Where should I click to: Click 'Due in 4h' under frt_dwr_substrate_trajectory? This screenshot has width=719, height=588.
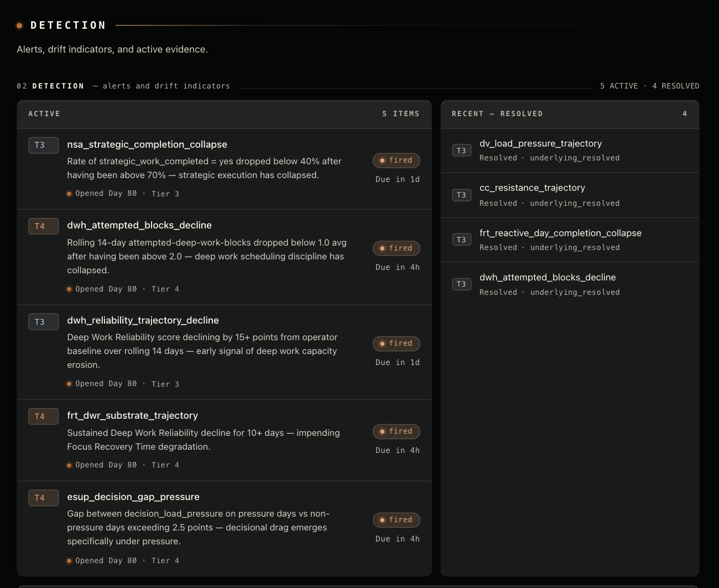click(x=398, y=451)
